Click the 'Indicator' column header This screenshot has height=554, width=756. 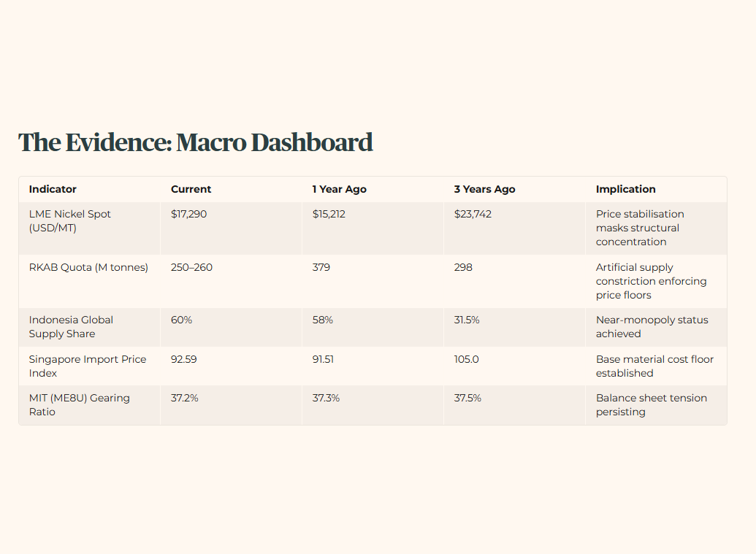tap(53, 189)
